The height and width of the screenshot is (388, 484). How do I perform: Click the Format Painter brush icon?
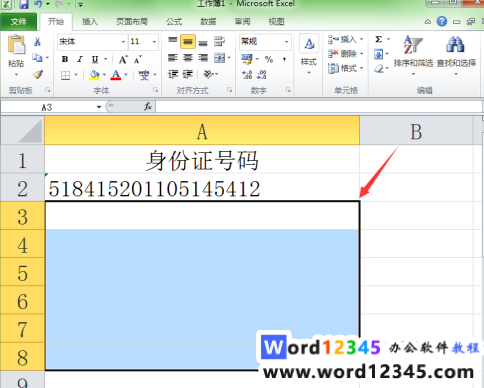click(x=38, y=74)
